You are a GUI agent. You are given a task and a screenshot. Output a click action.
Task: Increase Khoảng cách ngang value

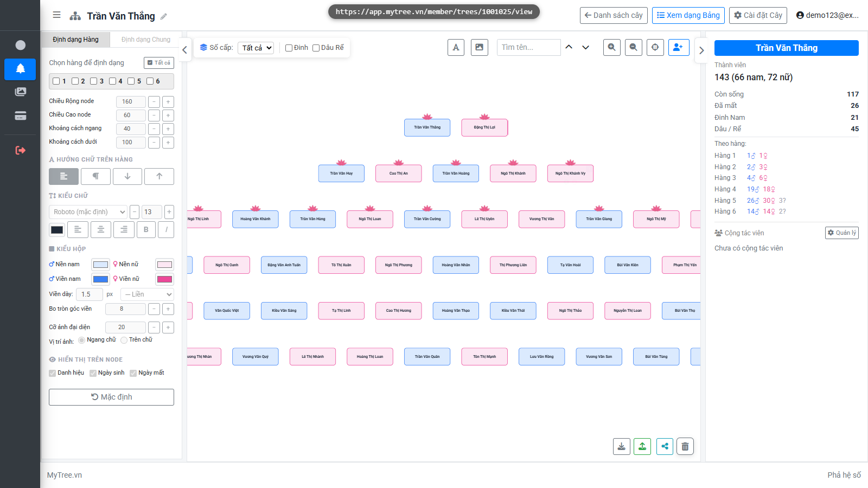click(168, 129)
